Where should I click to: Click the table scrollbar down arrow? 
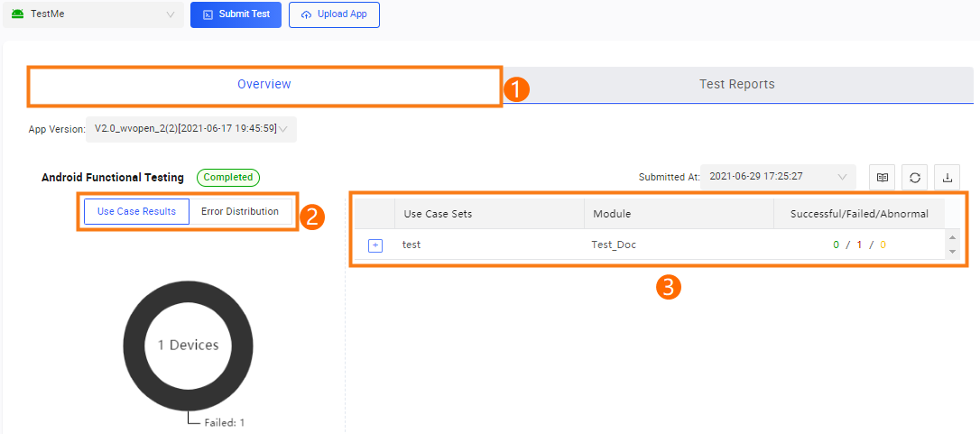[952, 252]
